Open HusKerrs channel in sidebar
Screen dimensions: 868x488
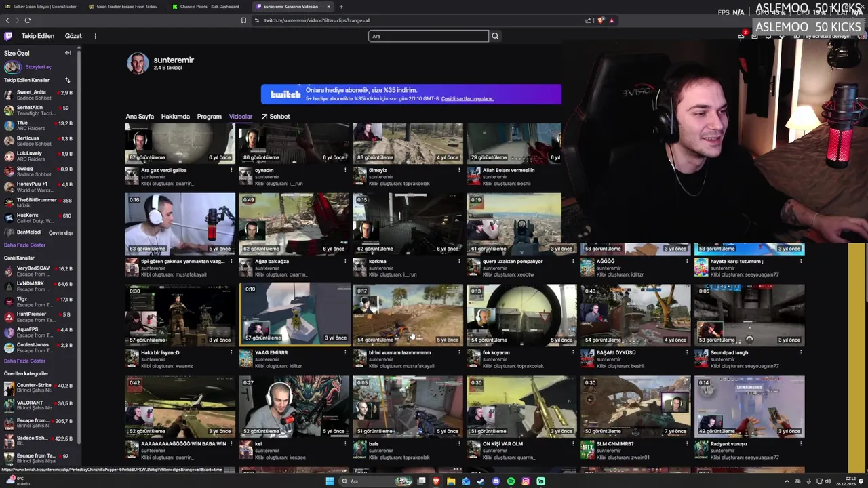39,218
